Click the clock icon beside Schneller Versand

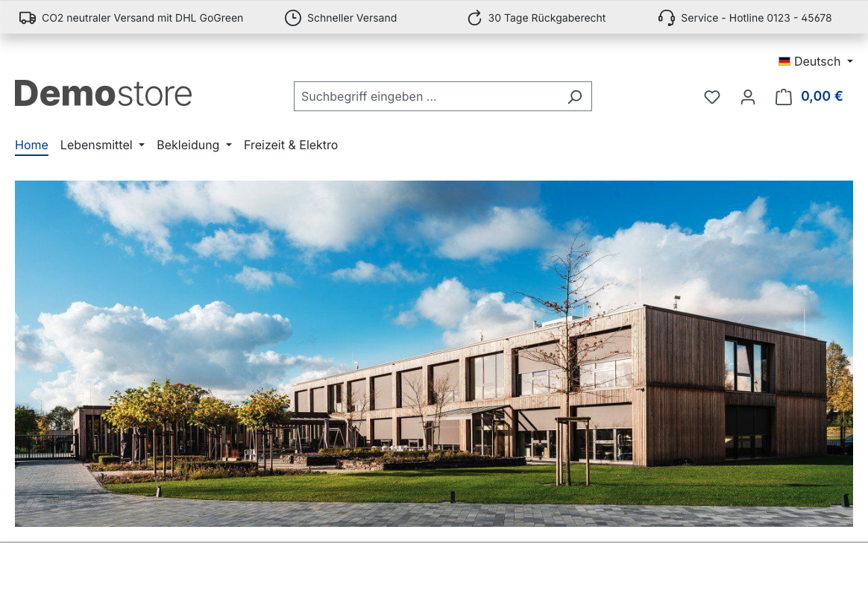point(293,18)
